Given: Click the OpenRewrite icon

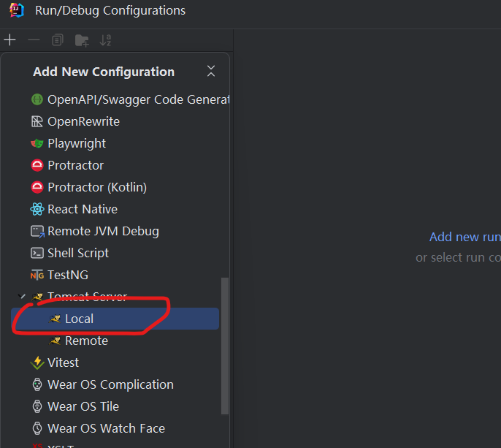Looking at the screenshot, I should tap(37, 121).
